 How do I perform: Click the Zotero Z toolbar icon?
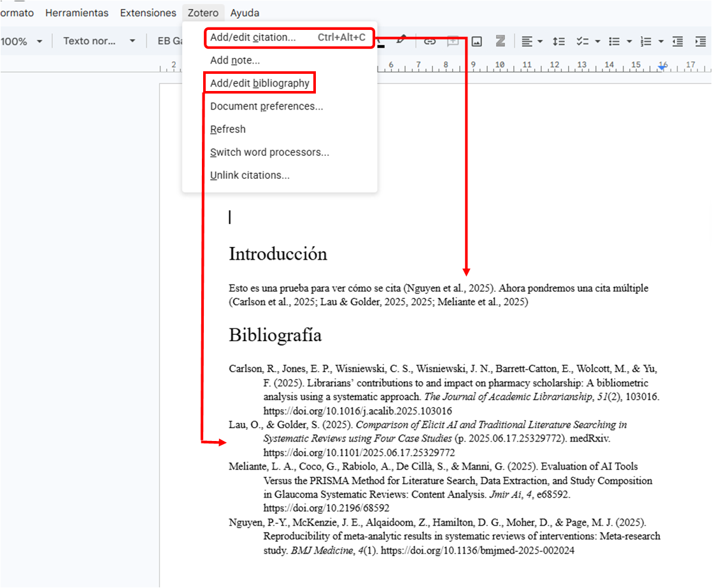tap(500, 41)
